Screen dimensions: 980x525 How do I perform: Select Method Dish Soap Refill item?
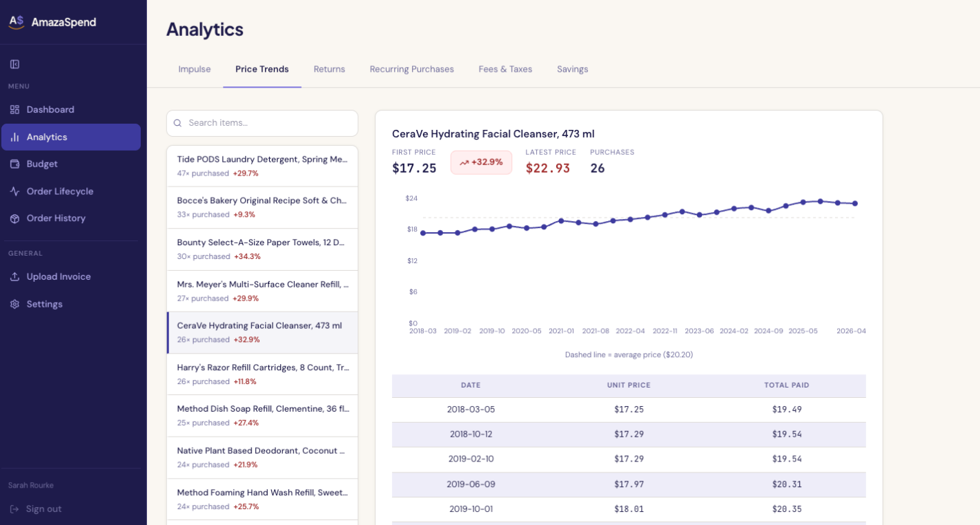pyautogui.click(x=262, y=416)
